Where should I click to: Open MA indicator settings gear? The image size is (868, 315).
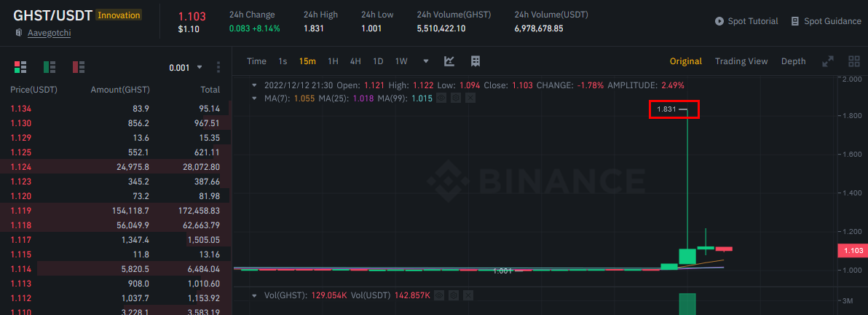[x=456, y=98]
